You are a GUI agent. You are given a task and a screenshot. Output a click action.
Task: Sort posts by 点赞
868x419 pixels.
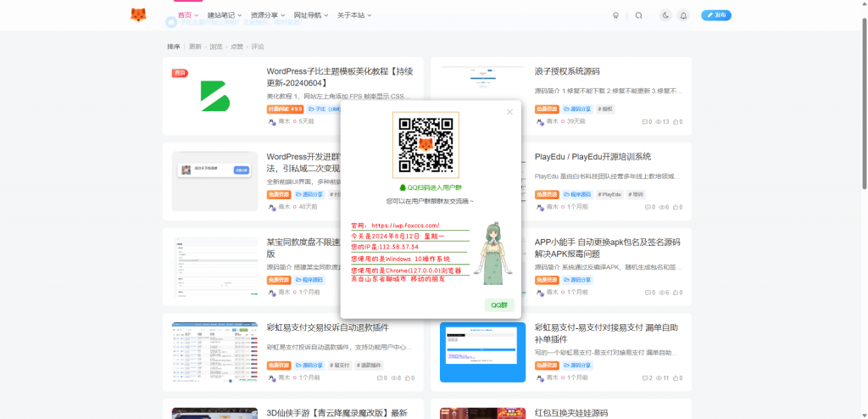[x=236, y=47]
